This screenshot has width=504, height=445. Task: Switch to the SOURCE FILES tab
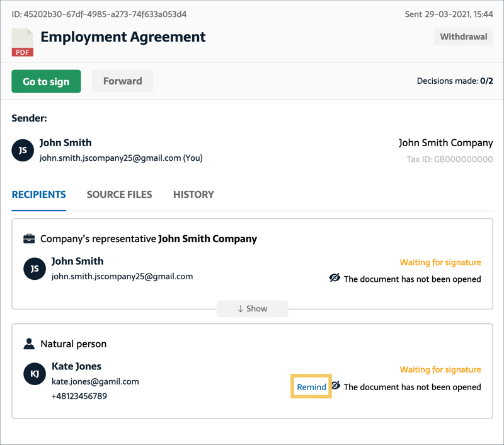[x=119, y=195]
